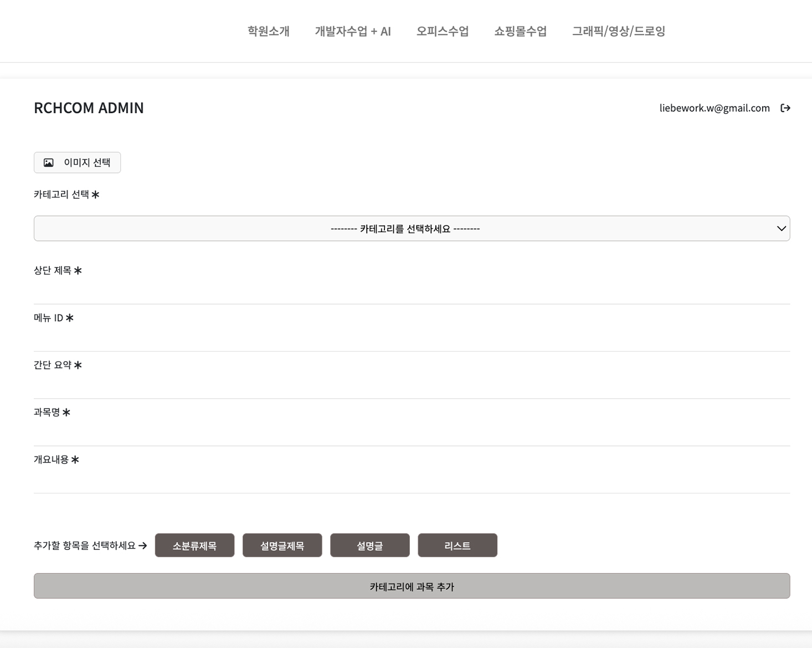Image resolution: width=812 pixels, height=648 pixels.
Task: Navigate to 그래픽/영상/드로잉 menu
Action: [x=618, y=32]
